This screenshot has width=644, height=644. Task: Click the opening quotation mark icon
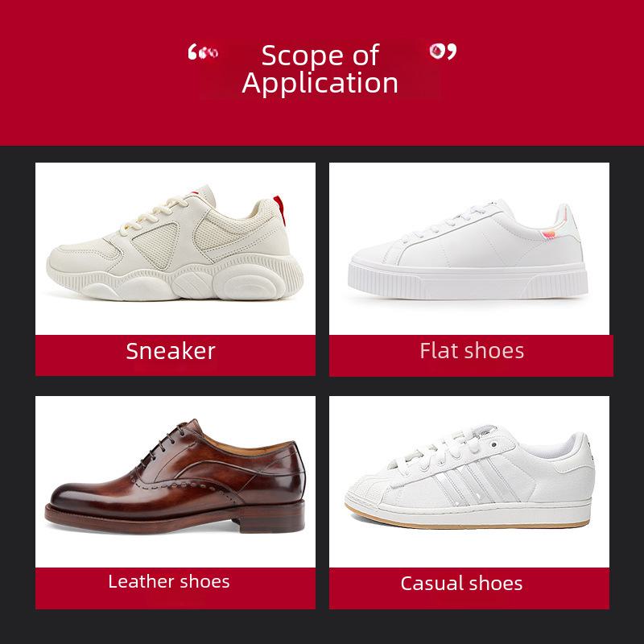(x=203, y=52)
